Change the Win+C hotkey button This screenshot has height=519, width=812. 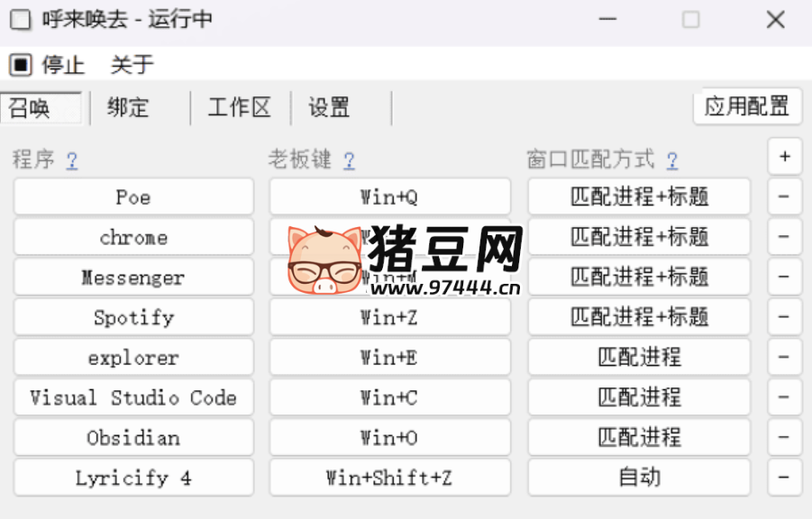(x=389, y=397)
